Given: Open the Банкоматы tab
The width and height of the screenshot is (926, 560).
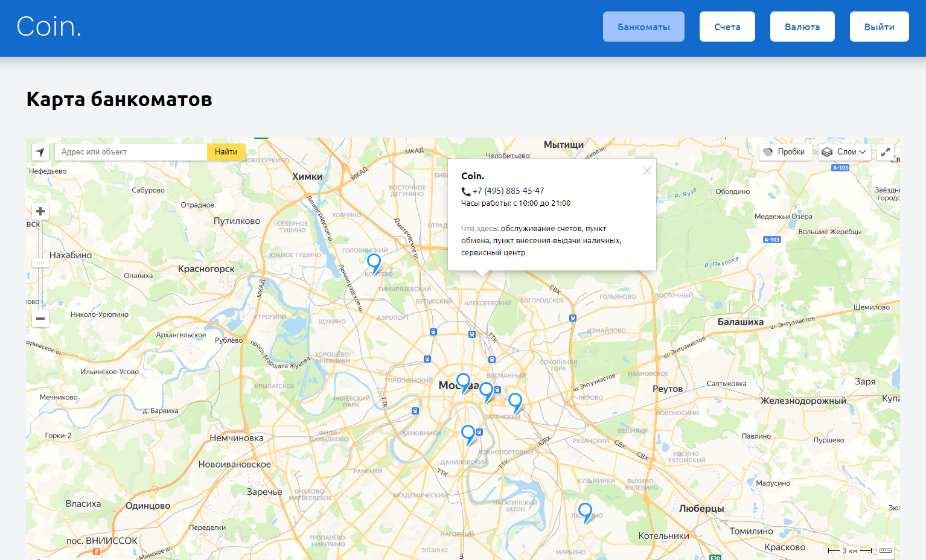Looking at the screenshot, I should pos(643,27).
